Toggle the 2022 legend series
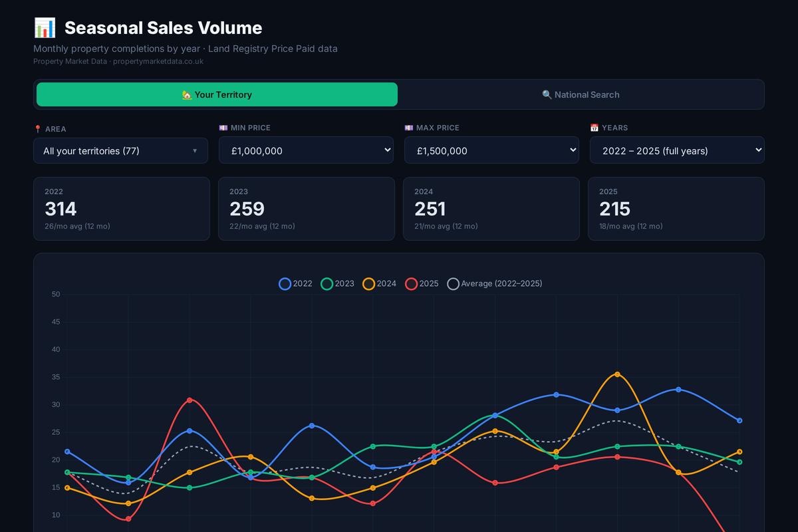The width and height of the screenshot is (798, 532). click(295, 283)
